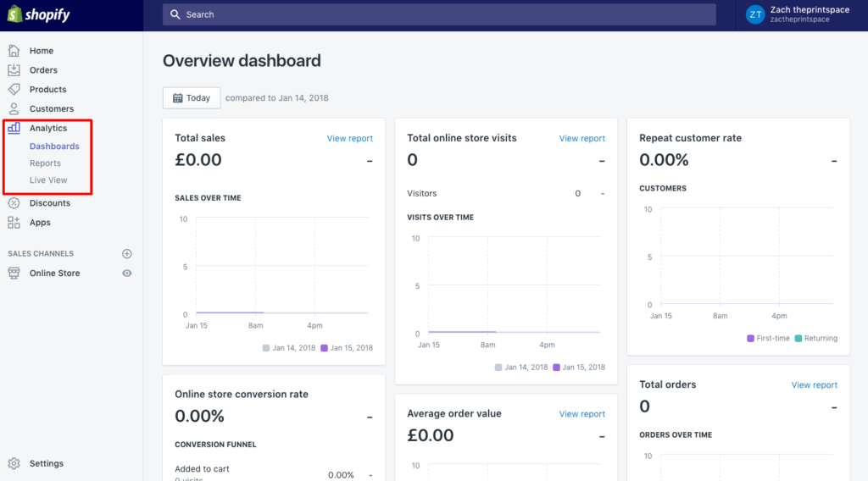This screenshot has height=481, width=868.
Task: Click Returning legend swatch
Action: (x=798, y=339)
